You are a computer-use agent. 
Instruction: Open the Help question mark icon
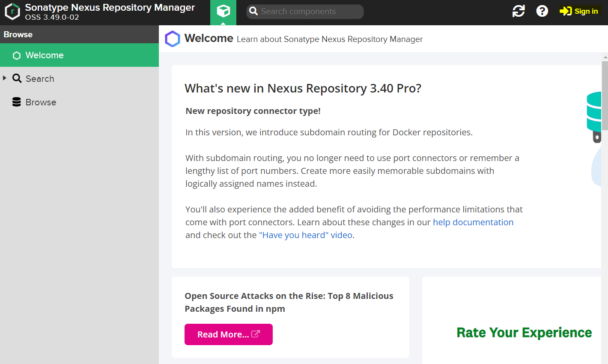(542, 11)
